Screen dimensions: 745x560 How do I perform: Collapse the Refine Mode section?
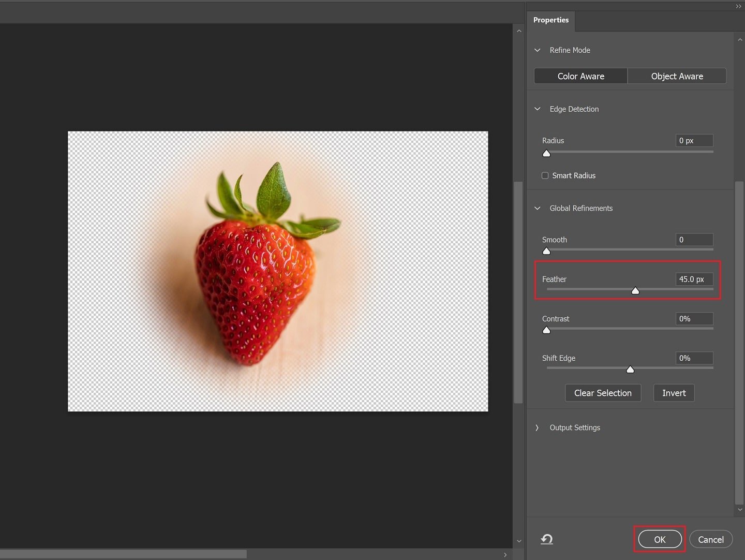pyautogui.click(x=538, y=50)
